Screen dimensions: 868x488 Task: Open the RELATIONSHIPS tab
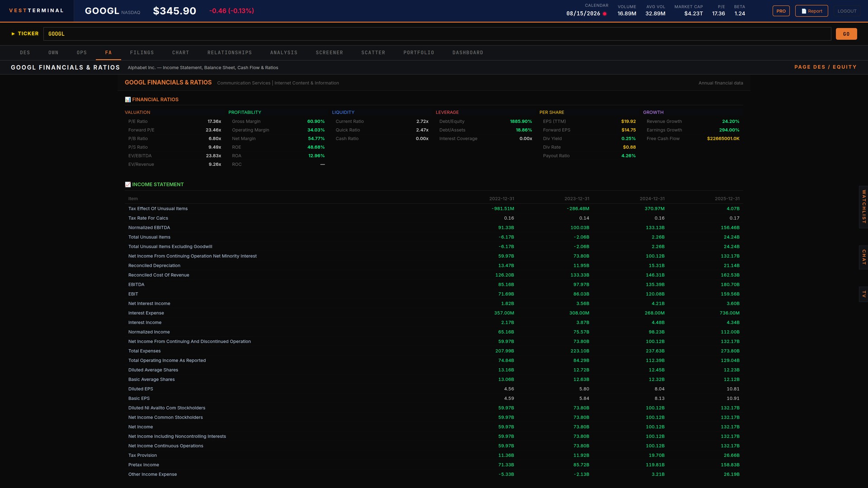pyautogui.click(x=230, y=53)
